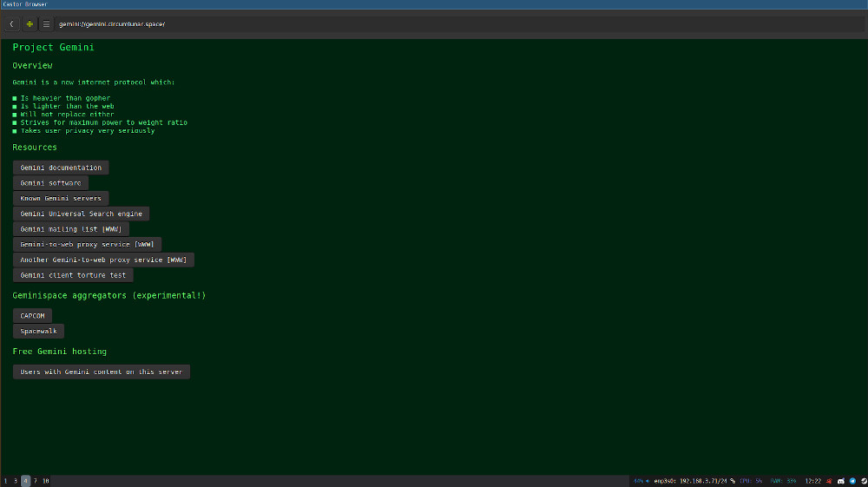
Task: Add a bookmark with the plus icon
Action: pyautogui.click(x=30, y=23)
